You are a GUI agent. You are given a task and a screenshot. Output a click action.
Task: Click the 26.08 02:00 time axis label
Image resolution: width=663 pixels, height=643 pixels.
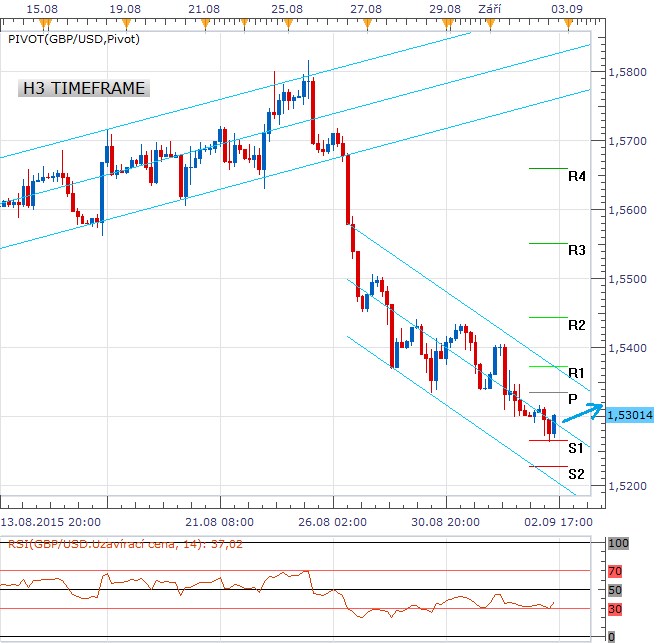coord(327,521)
